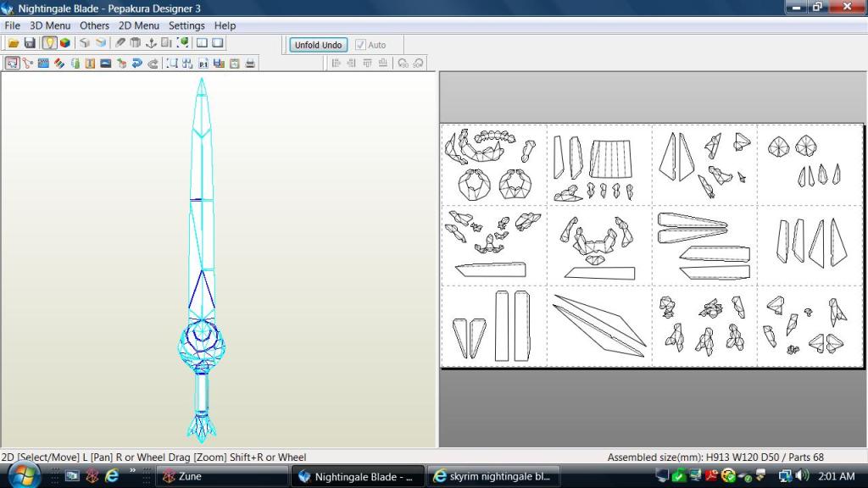Screen dimensions: 868x488
Task: Click the 3D sword model's round pommel guard
Action: tap(202, 346)
